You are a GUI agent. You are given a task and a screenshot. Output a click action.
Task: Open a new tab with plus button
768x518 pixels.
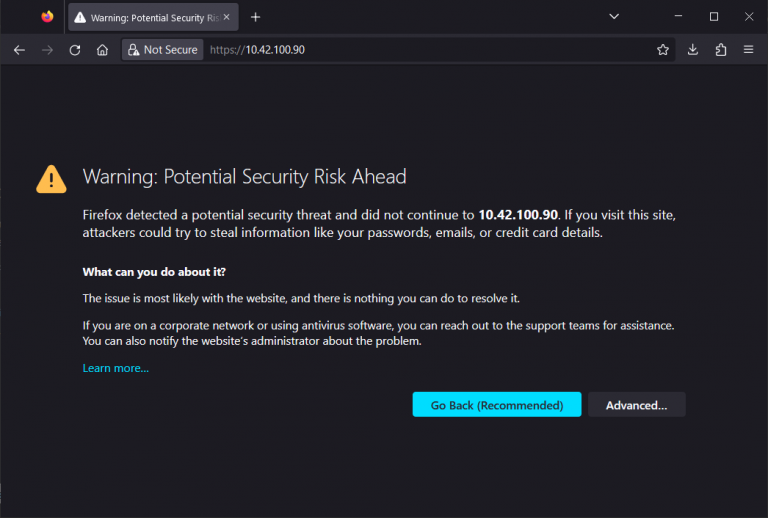pos(256,17)
